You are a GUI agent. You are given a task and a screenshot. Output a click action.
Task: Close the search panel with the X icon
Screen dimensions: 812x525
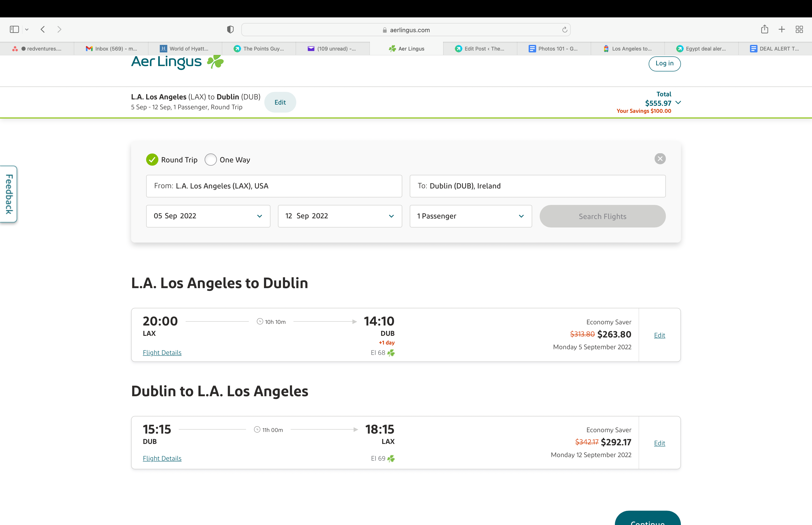click(x=660, y=159)
